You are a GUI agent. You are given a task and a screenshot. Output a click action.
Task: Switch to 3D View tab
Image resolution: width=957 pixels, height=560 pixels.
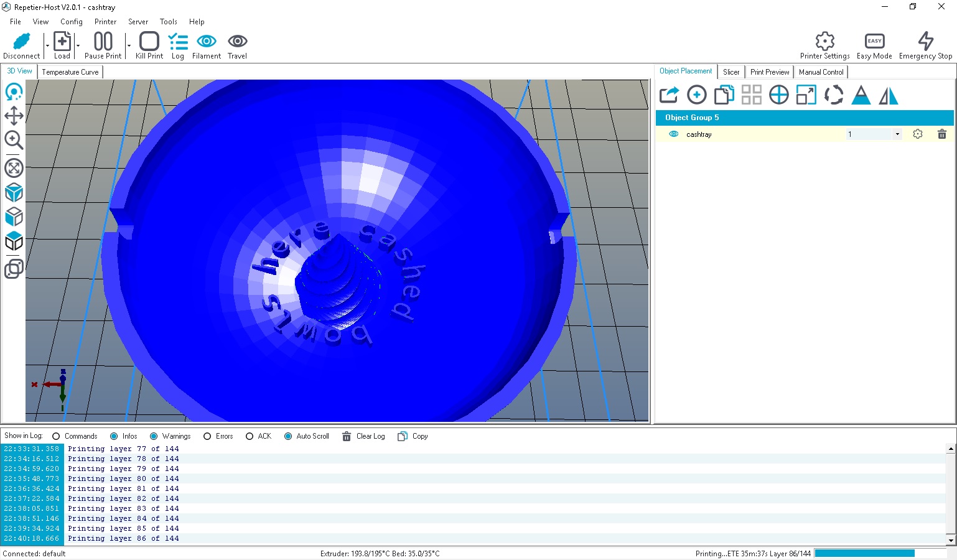(x=19, y=71)
